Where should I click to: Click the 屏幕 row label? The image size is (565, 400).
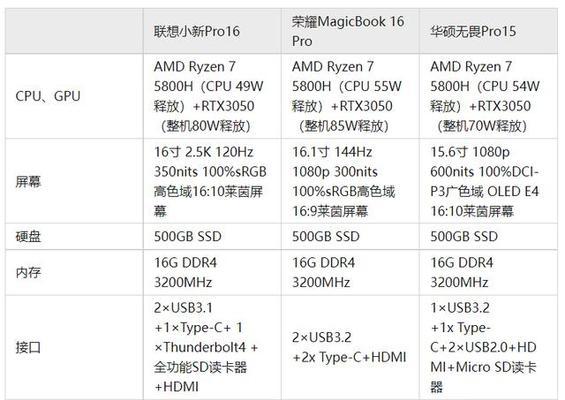click(x=74, y=181)
